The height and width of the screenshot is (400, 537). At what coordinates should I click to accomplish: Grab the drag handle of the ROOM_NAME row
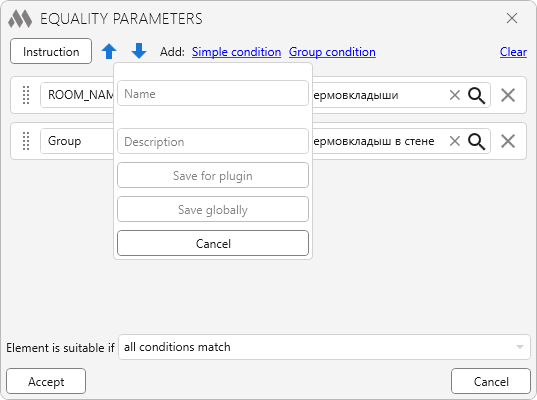pyautogui.click(x=26, y=95)
